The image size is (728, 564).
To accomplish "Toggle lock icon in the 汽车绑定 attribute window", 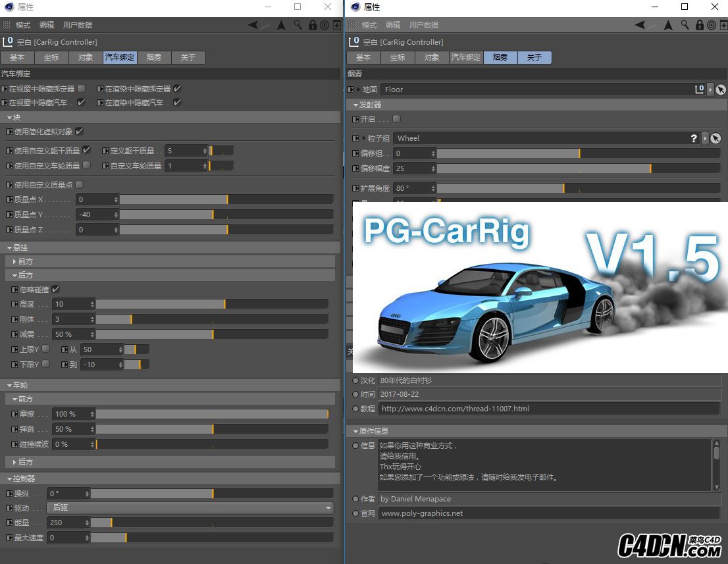I will [313, 24].
